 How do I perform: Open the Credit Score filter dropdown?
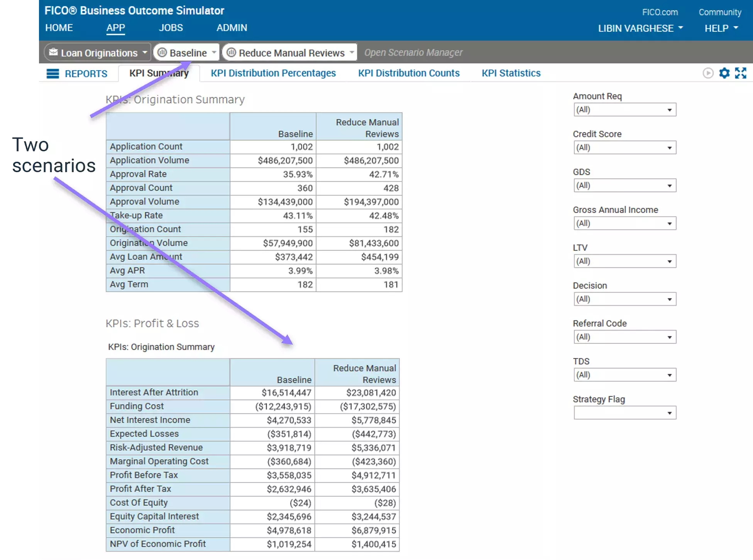click(x=669, y=147)
